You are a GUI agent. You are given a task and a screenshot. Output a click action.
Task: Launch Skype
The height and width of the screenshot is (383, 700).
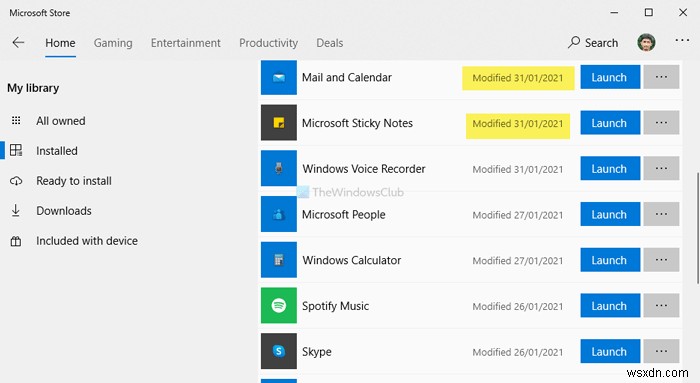click(610, 351)
